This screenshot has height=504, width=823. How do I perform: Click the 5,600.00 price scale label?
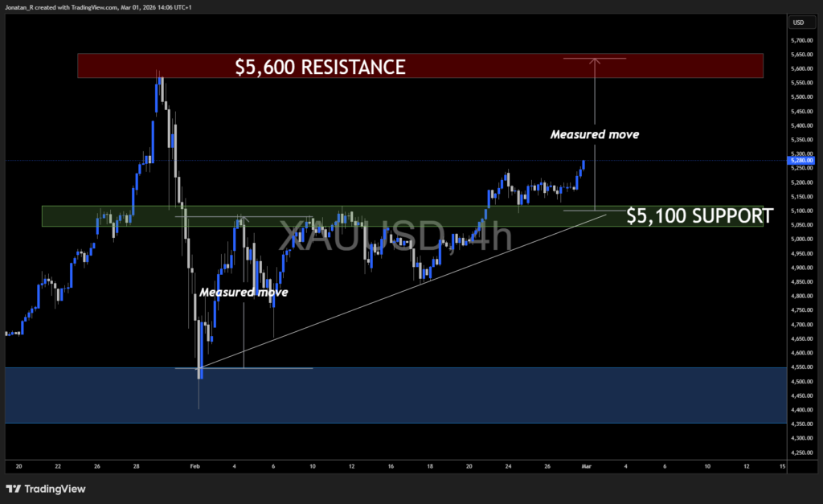(801, 68)
